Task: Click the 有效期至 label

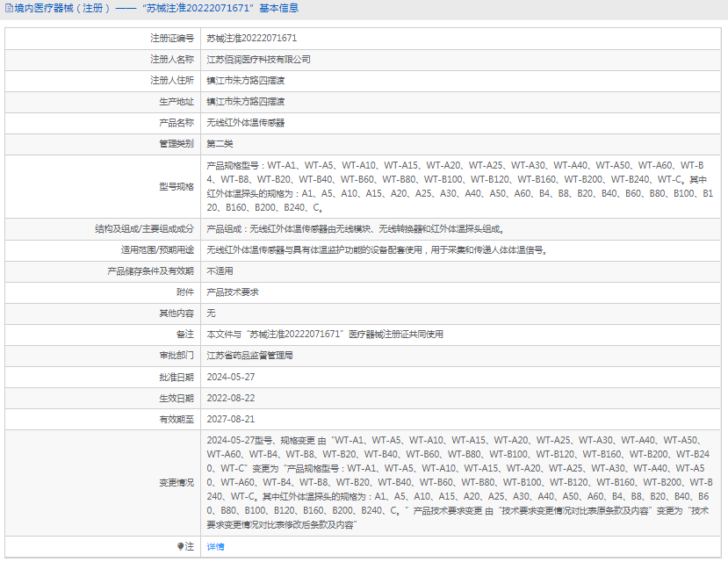Action: coord(177,419)
